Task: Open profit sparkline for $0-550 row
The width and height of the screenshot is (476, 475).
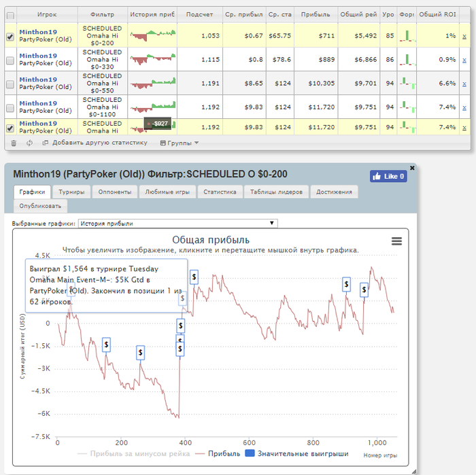Action: click(153, 83)
